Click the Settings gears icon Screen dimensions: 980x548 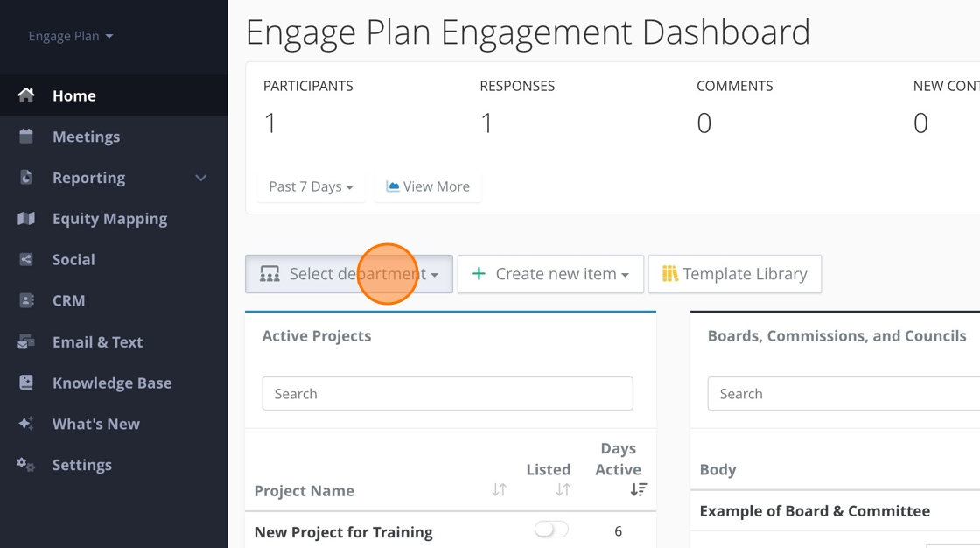pos(26,465)
